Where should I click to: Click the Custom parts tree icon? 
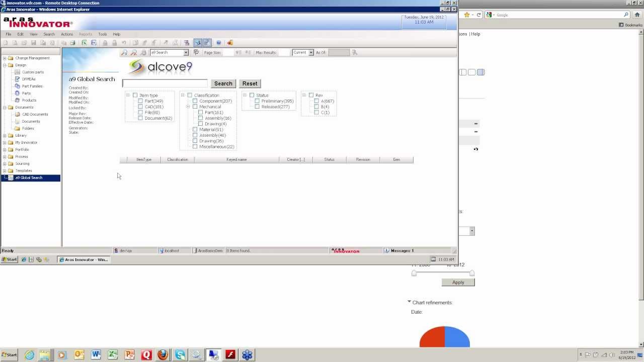(x=18, y=72)
